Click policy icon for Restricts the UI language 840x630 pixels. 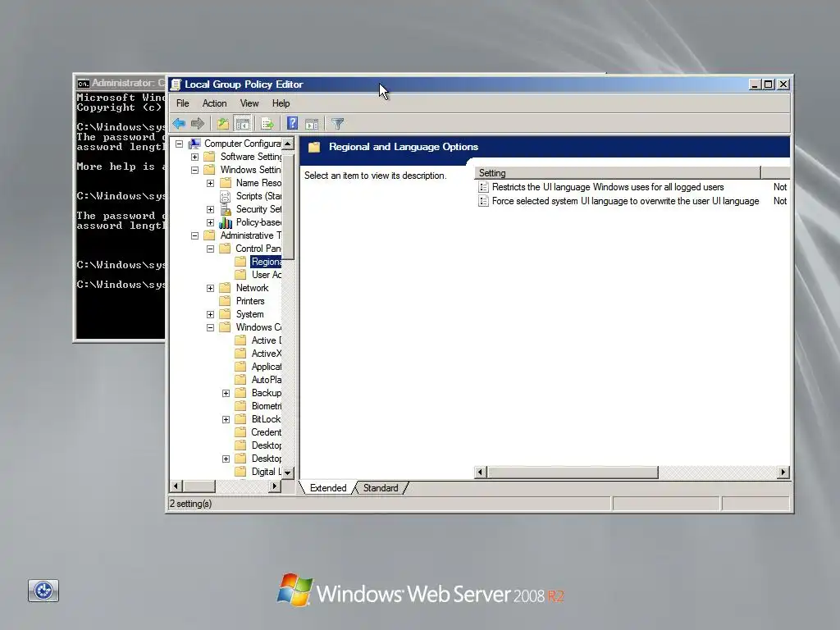(483, 187)
